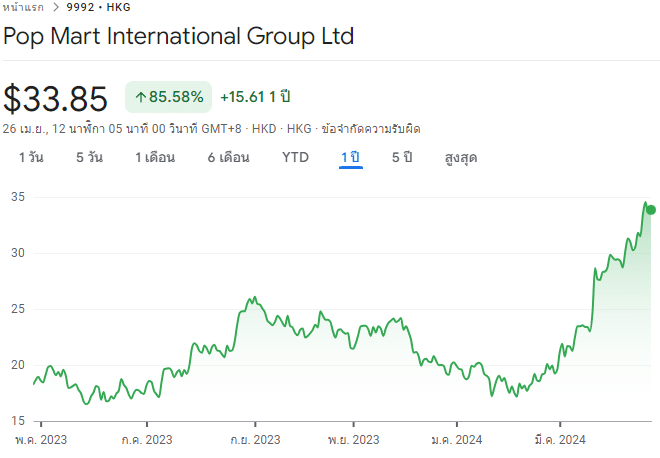Click the ก.ย. 2023 axis label
Screen dimensions: 660x458
pos(255,440)
